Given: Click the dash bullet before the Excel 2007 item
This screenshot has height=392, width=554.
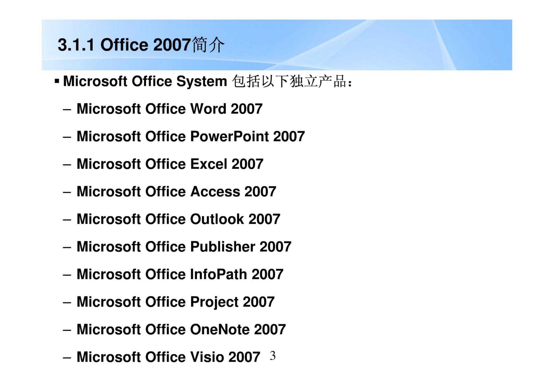Looking at the screenshot, I should pyautogui.click(x=67, y=165).
